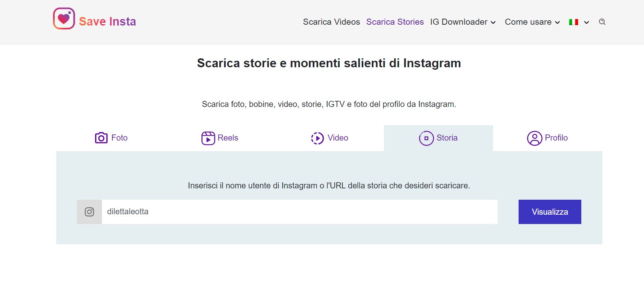Click the Foto camera icon
This screenshot has height=286, width=644.
(101, 138)
